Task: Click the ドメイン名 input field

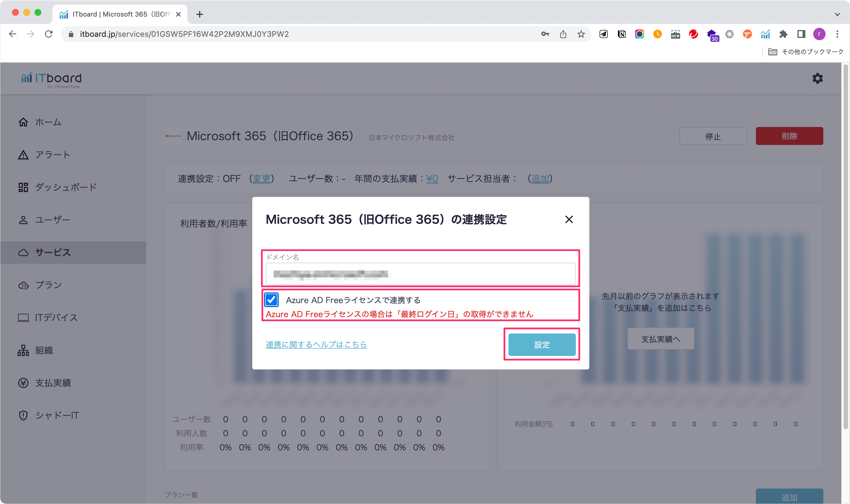Action: click(421, 274)
